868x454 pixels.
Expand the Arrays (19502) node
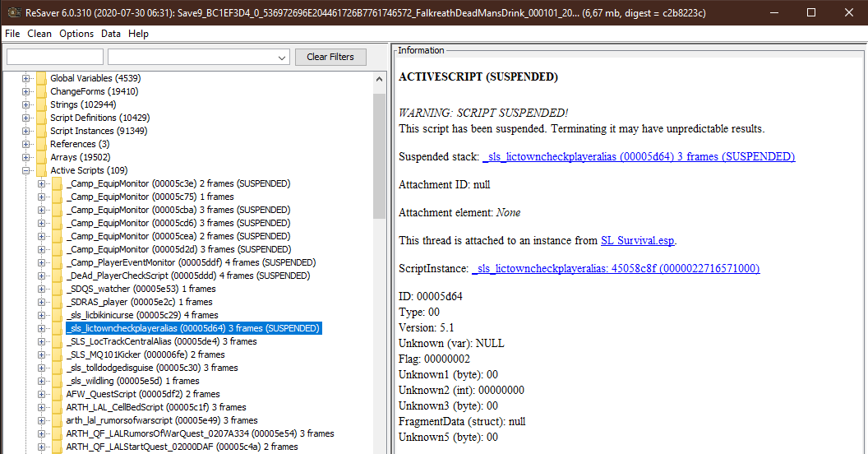[26, 157]
